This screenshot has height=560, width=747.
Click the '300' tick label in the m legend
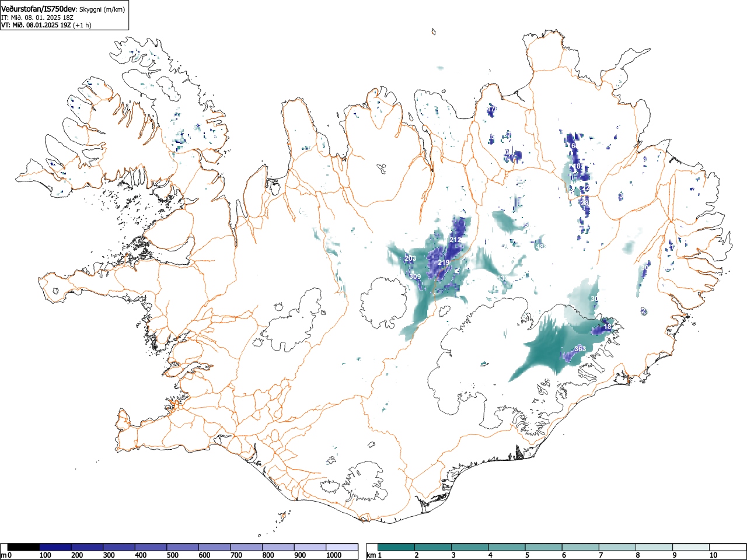(x=109, y=555)
